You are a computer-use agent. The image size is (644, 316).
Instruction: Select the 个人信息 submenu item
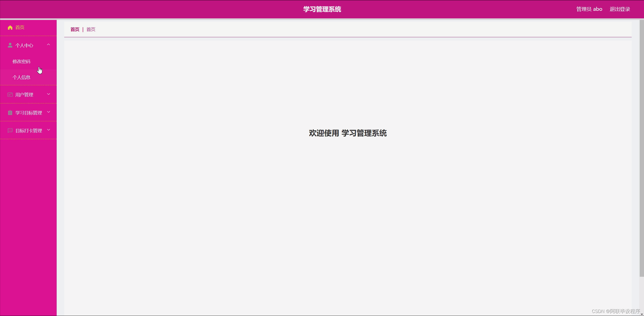click(x=22, y=77)
